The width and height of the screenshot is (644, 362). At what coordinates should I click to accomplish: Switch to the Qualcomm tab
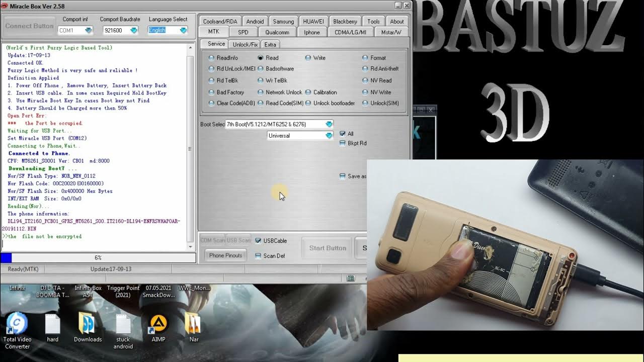277,32
